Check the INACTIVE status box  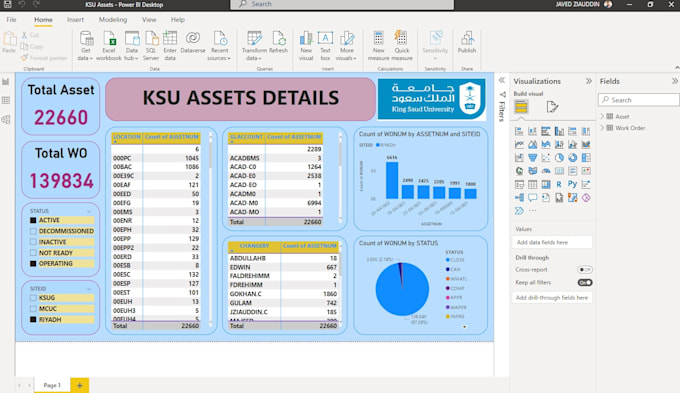coord(33,242)
